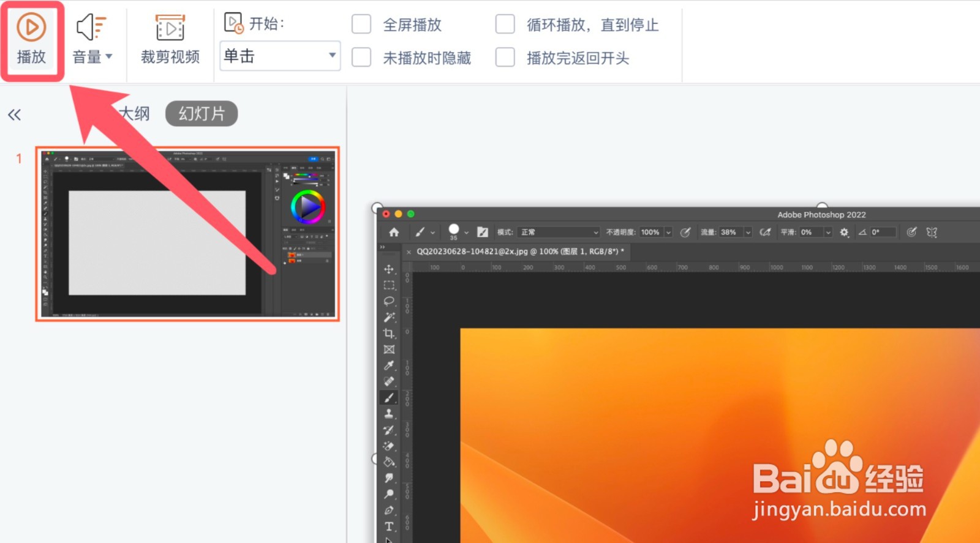
Task: Click the 平滑 smoothing field showing 0%
Action: coord(811,232)
